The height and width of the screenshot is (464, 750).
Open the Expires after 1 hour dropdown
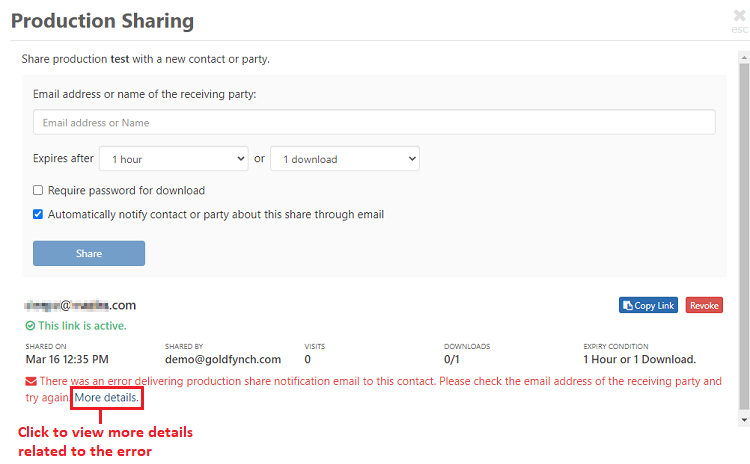(x=173, y=159)
